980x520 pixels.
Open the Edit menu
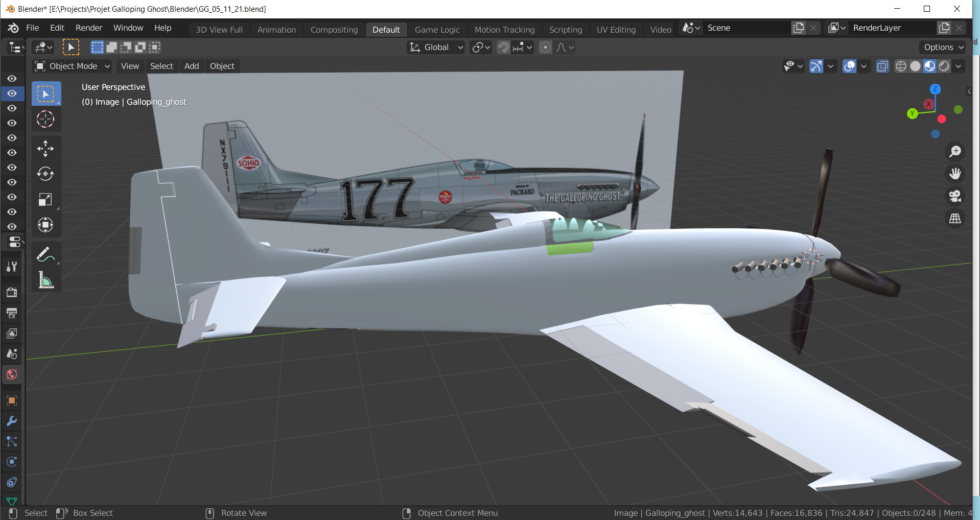(x=57, y=28)
